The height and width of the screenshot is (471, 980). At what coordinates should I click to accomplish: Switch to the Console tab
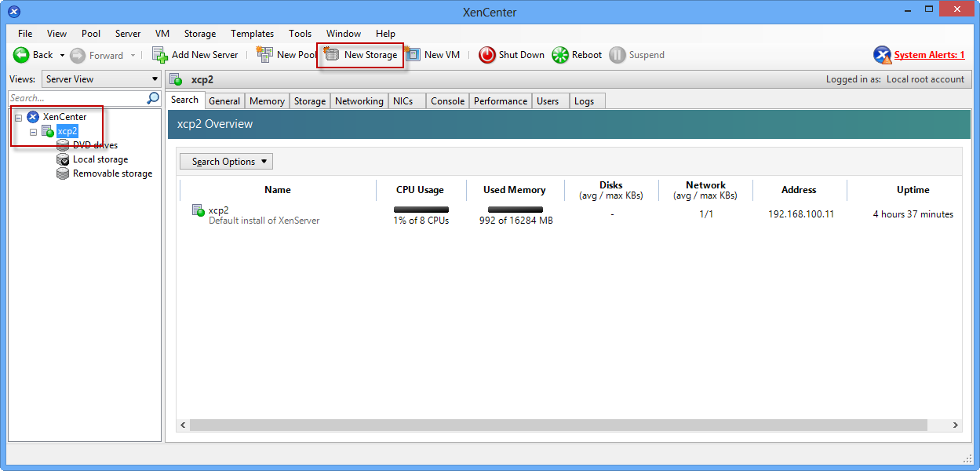tap(448, 101)
